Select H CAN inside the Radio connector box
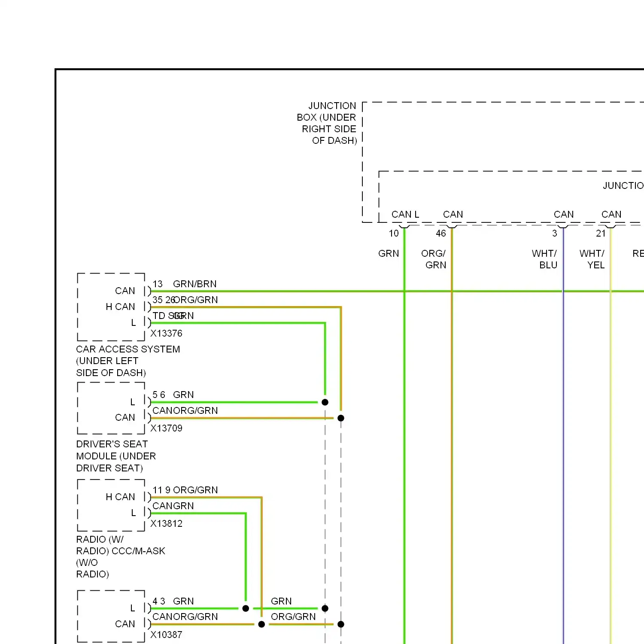The width and height of the screenshot is (644, 644). click(120, 497)
